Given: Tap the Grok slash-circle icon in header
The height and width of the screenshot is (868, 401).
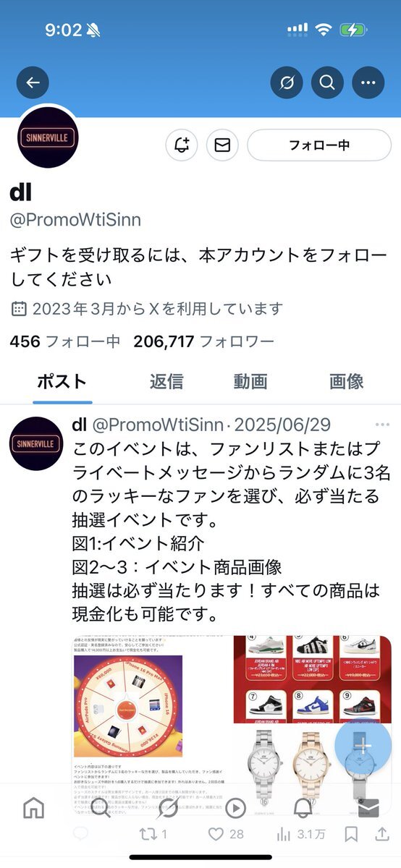Looking at the screenshot, I should coord(287,82).
